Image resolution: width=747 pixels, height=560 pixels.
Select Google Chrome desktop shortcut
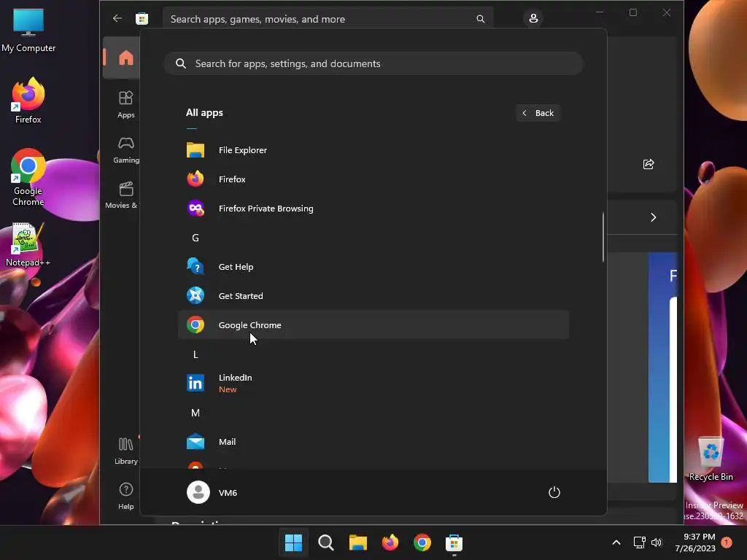pyautogui.click(x=28, y=177)
